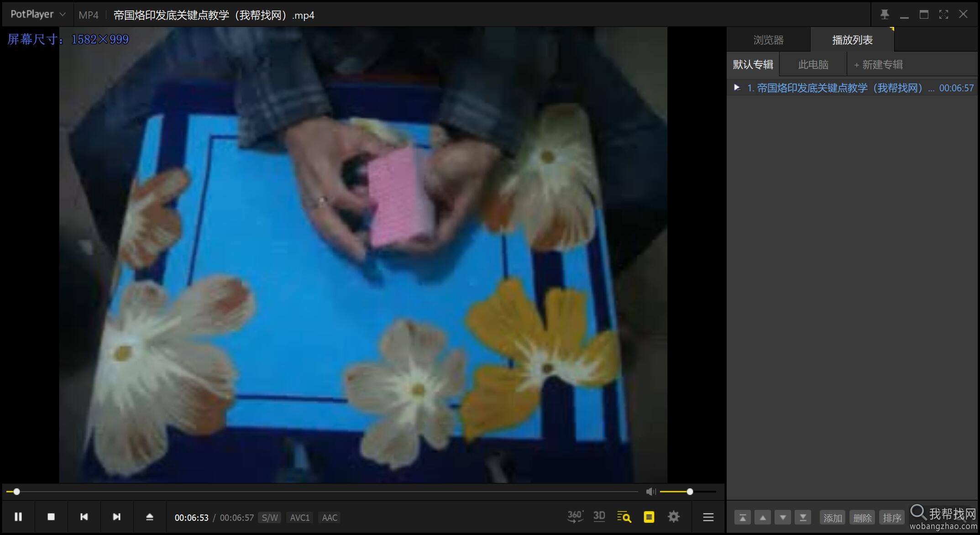Move playlist item to top icon
980x535 pixels.
[x=743, y=518]
